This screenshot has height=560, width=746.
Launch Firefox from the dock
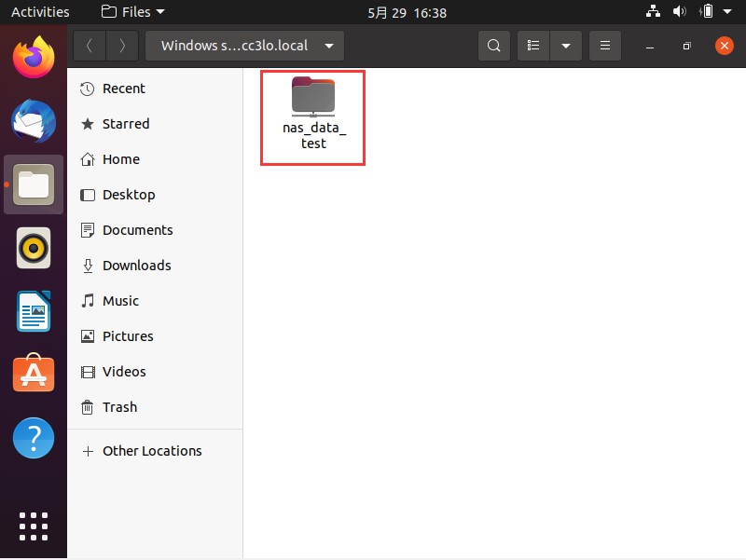click(x=34, y=58)
